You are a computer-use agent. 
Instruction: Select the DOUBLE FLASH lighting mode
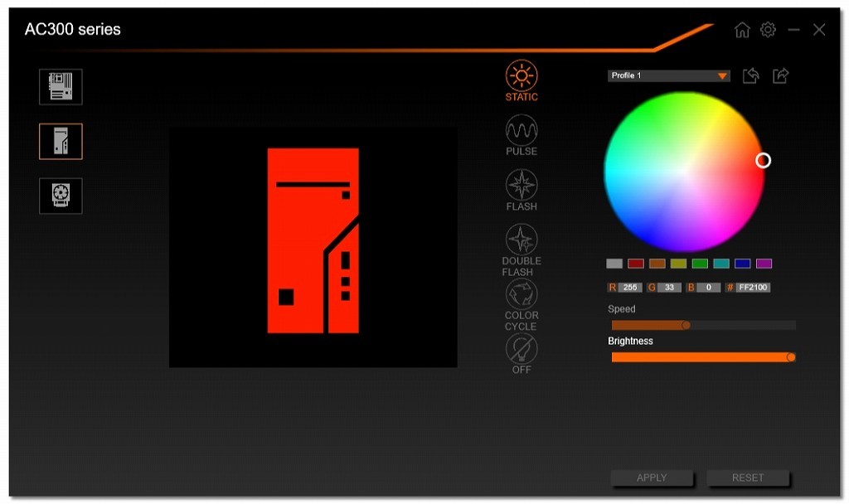[x=522, y=250]
